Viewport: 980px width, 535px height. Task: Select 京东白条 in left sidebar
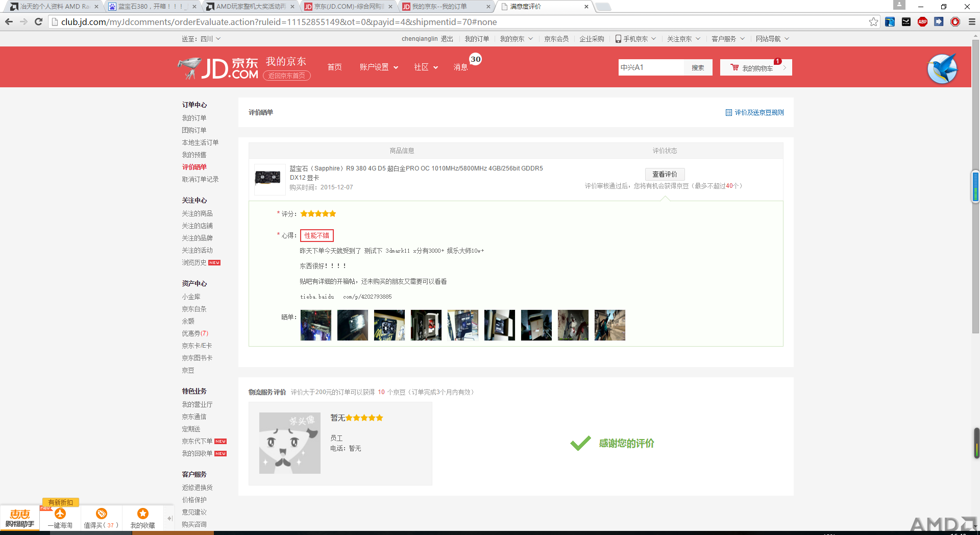tap(194, 309)
